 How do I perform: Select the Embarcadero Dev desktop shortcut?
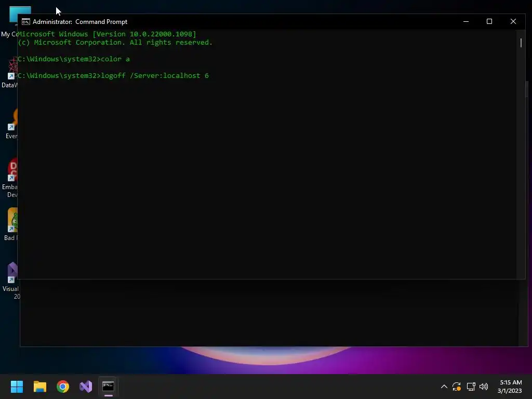[10, 178]
